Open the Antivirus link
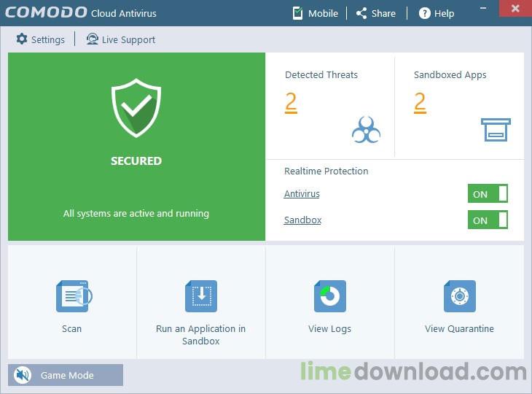532x394 pixels. (302, 193)
